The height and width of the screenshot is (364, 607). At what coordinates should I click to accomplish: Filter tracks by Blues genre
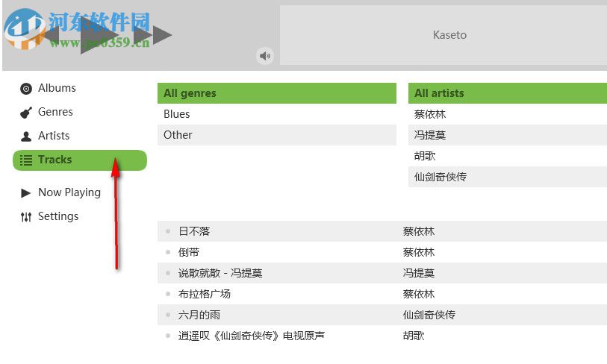tap(277, 114)
